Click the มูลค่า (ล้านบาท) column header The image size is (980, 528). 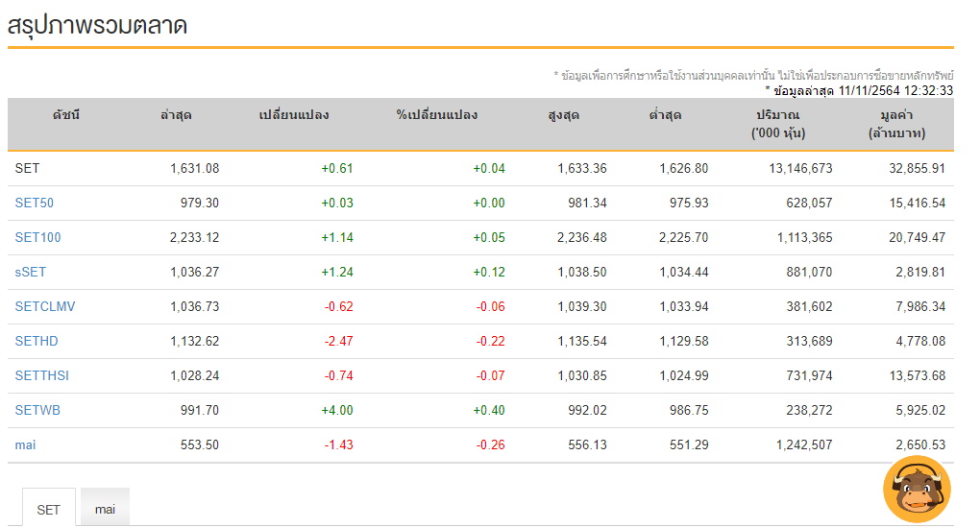895,124
